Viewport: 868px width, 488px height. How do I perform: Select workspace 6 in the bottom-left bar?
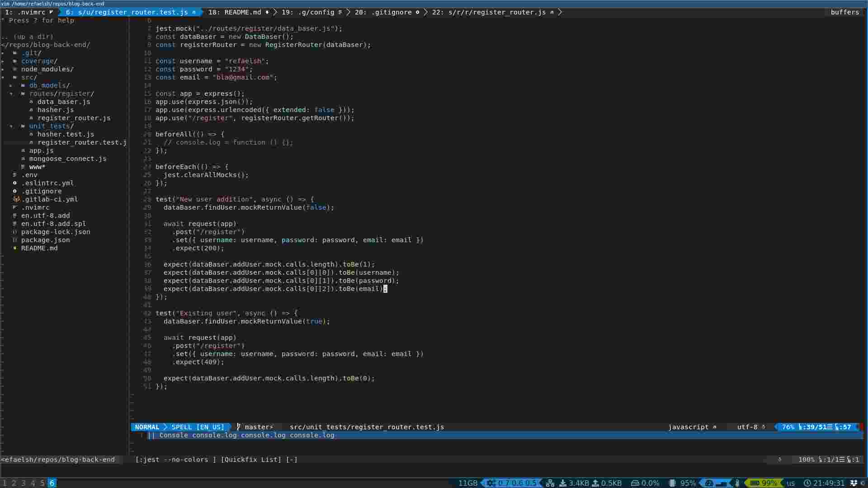tap(52, 483)
